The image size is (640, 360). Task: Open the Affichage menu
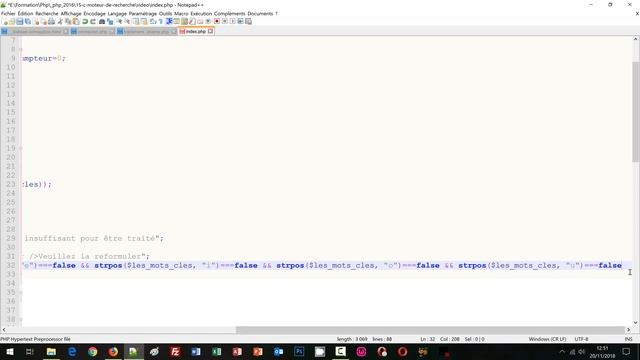[x=71, y=13]
